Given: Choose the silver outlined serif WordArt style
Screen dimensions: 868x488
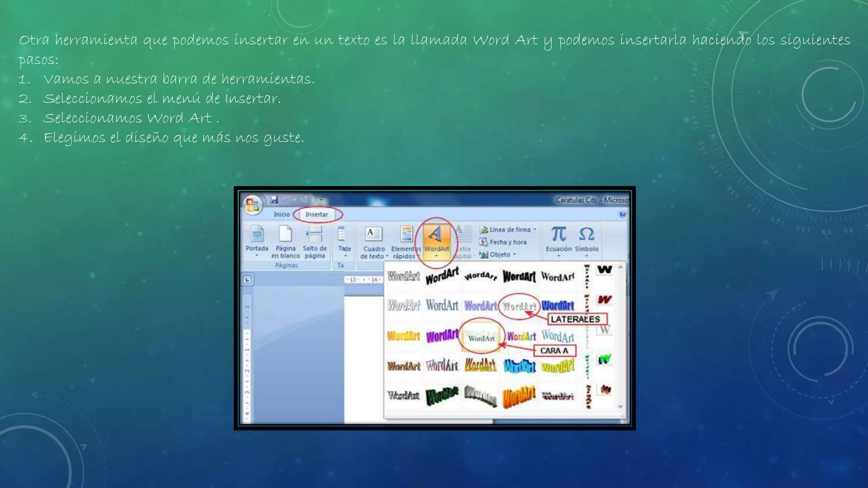Looking at the screenshot, I should 442,365.
